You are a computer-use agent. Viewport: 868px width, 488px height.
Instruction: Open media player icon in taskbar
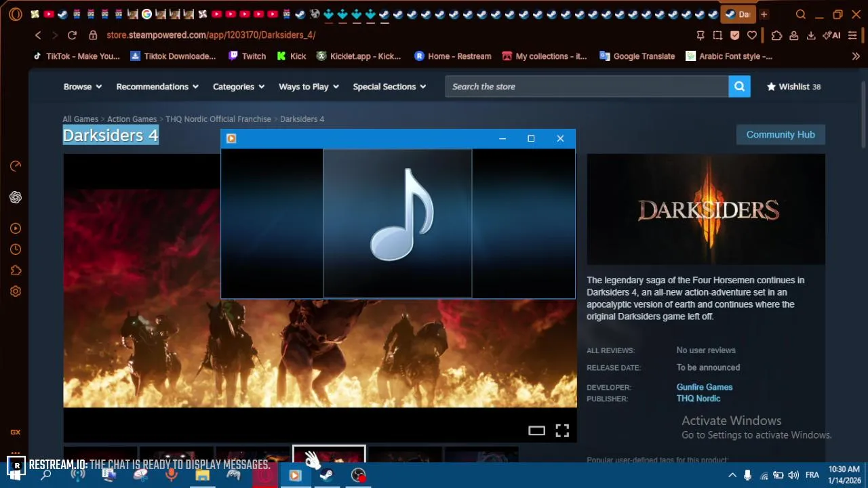(295, 475)
